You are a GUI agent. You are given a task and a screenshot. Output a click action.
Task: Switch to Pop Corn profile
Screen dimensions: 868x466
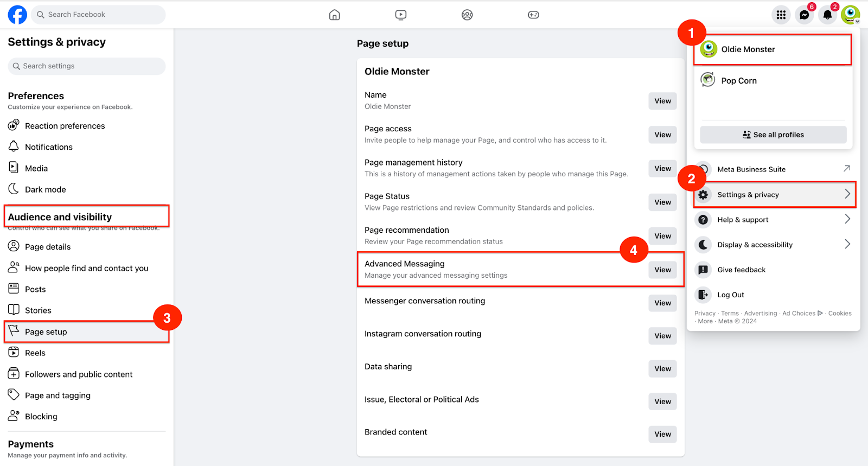tap(773, 80)
